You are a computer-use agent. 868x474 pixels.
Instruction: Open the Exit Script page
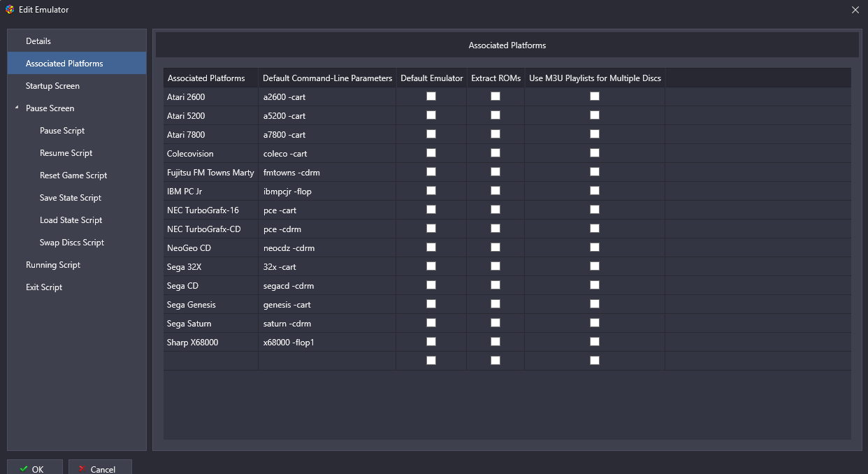tap(77, 287)
